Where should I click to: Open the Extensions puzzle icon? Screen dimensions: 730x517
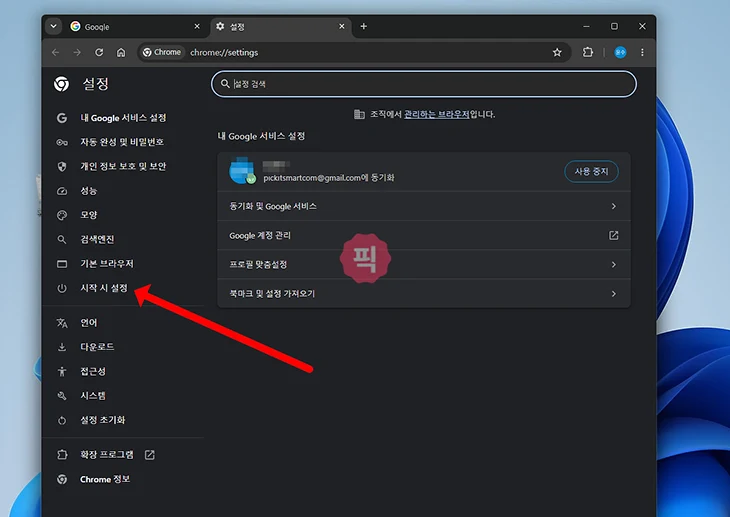point(588,52)
